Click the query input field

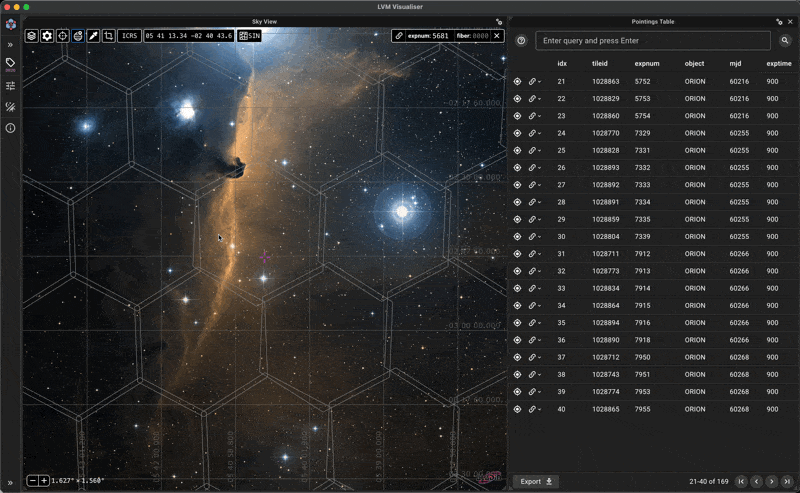click(653, 41)
